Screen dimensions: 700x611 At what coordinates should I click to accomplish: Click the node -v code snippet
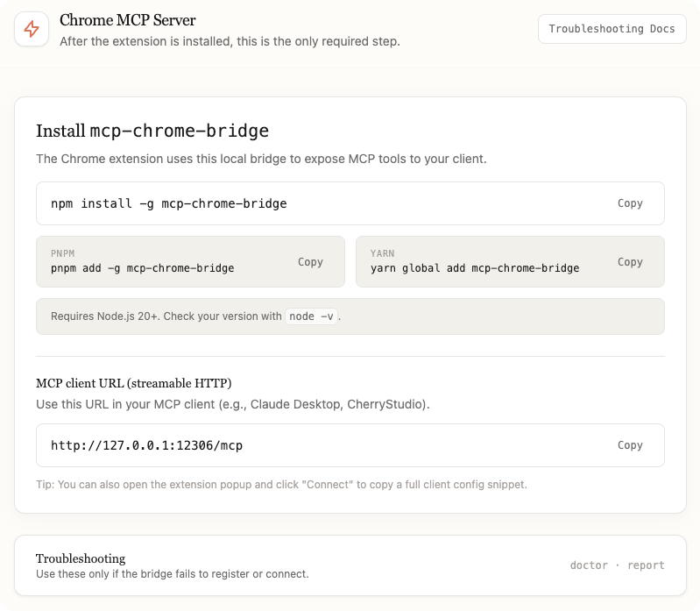click(x=311, y=316)
